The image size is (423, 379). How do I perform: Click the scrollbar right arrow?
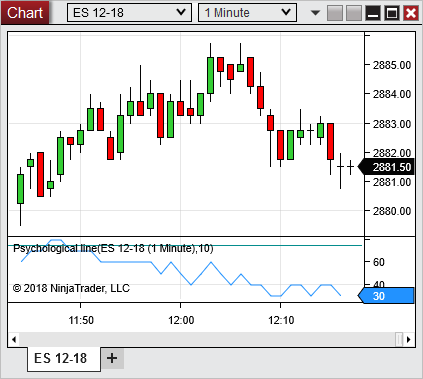pos(409,340)
